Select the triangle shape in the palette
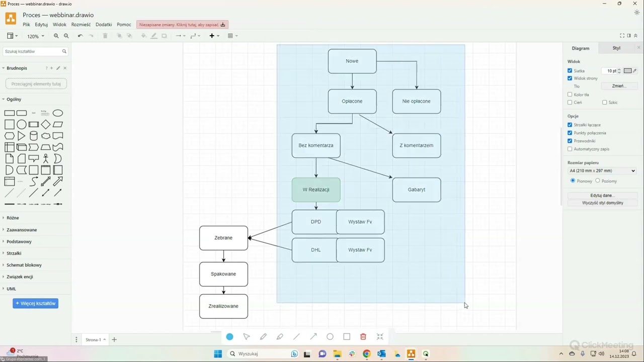Image resolution: width=644 pixels, height=362 pixels. 22,136
